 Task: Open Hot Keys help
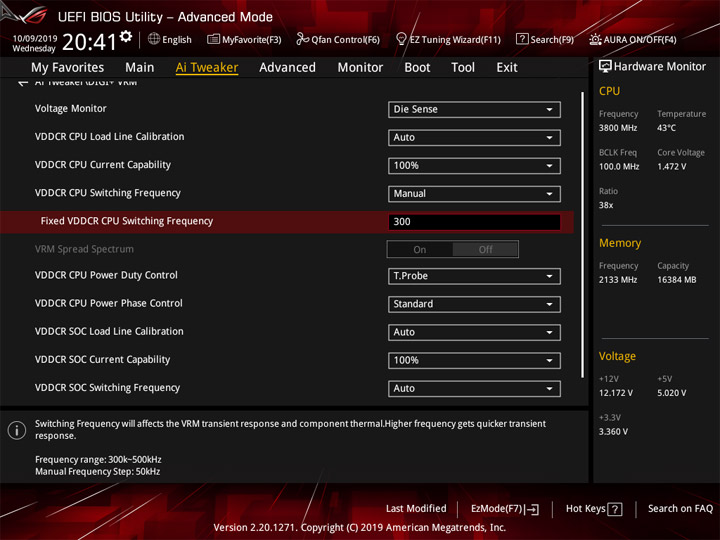[x=594, y=509]
